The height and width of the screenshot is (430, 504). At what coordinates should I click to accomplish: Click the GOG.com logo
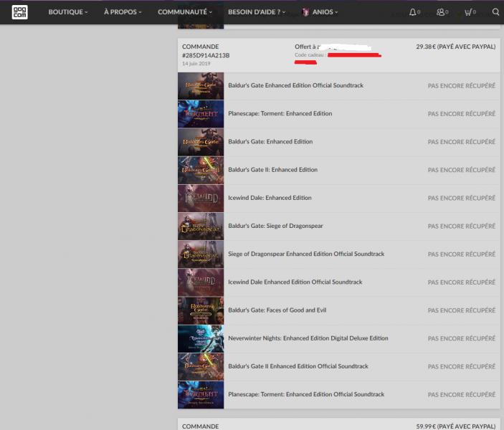click(19, 12)
